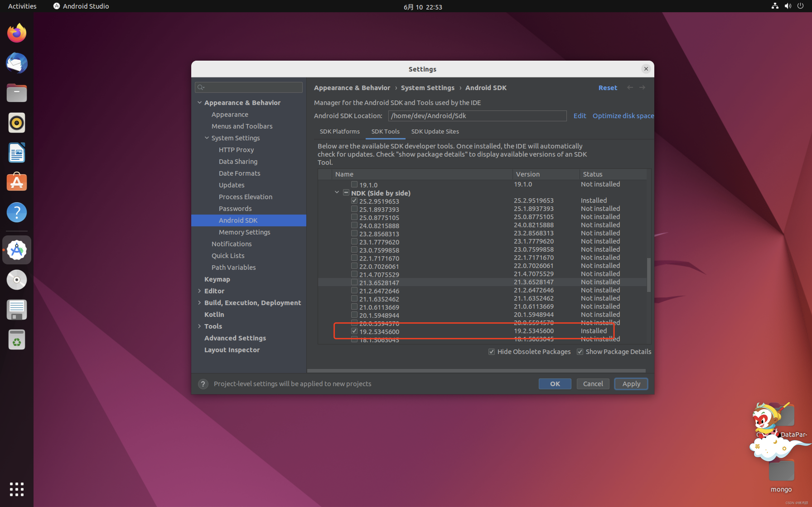
Task: Open the SDK Update Sites tab
Action: (435, 132)
